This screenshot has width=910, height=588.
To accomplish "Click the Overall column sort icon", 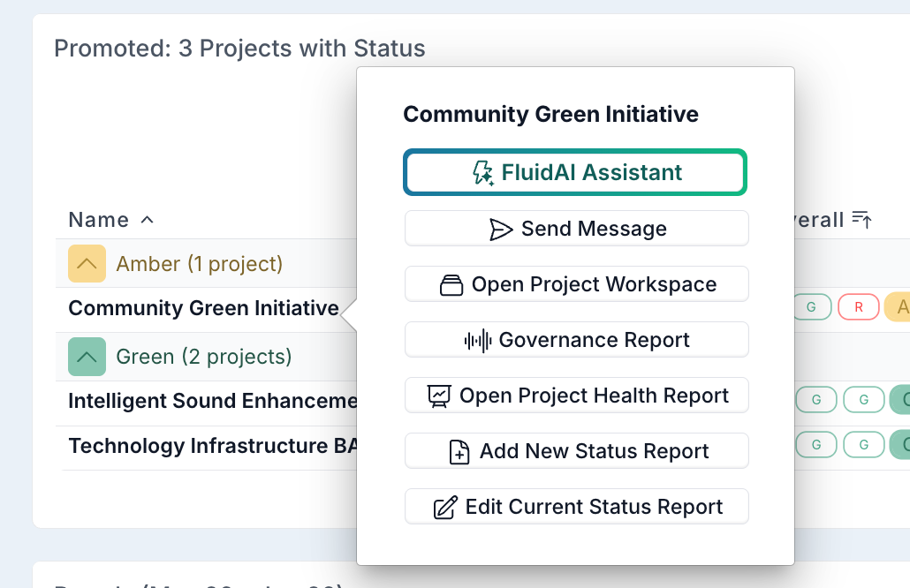I will click(x=861, y=220).
